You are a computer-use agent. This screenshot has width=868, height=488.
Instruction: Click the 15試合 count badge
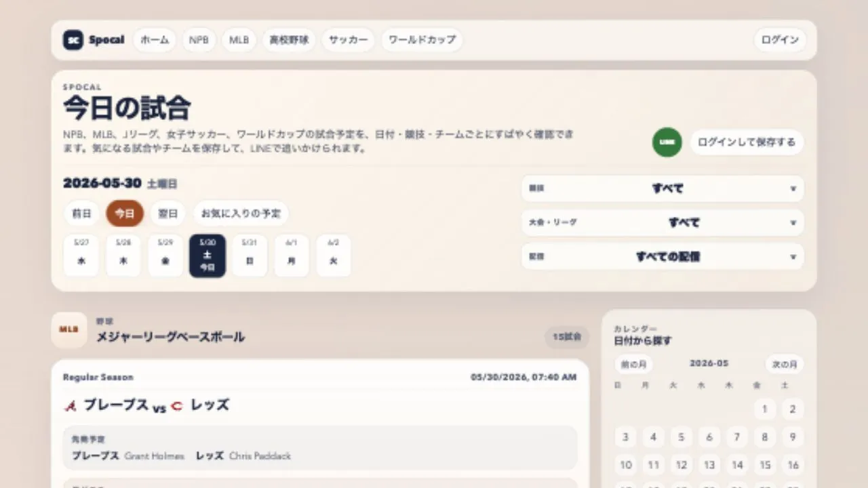coord(567,337)
